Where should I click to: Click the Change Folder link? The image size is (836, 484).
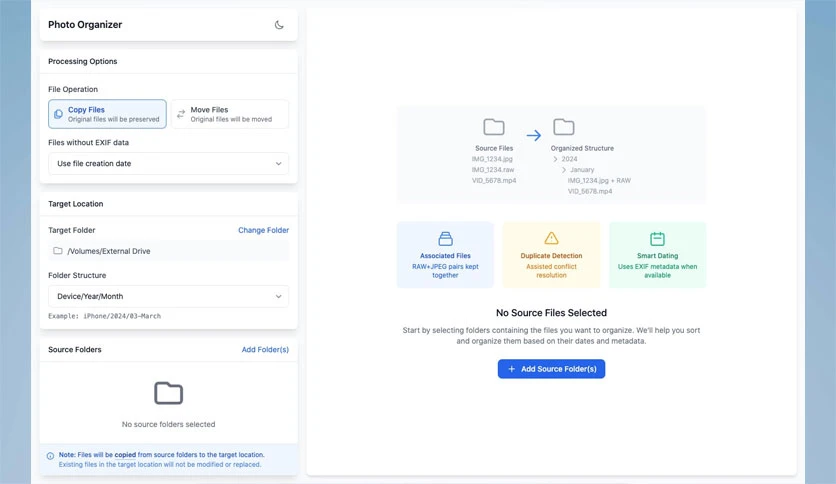(x=263, y=230)
